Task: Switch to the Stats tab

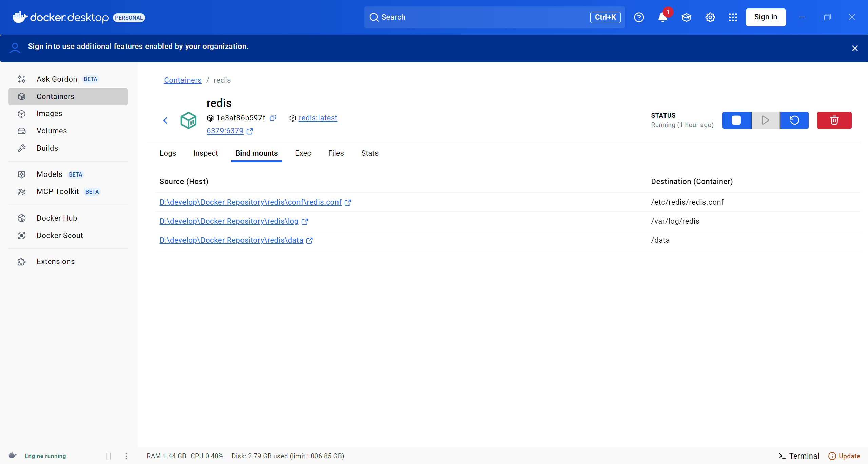Action: [370, 153]
